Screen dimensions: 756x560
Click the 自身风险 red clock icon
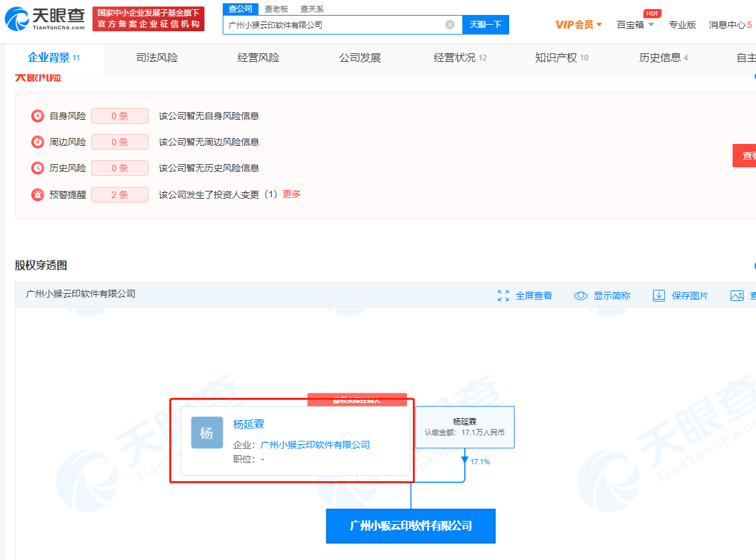pos(37,115)
